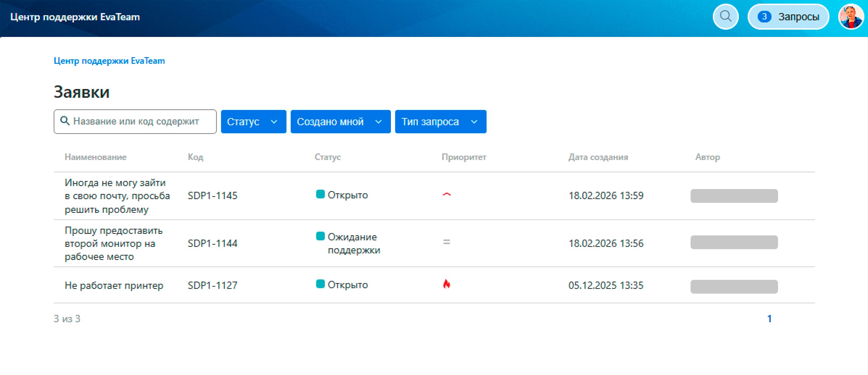Screen dimensions: 868x375
Task: Click the teal status dot on ticket SDP1-1127
Action: (x=320, y=285)
